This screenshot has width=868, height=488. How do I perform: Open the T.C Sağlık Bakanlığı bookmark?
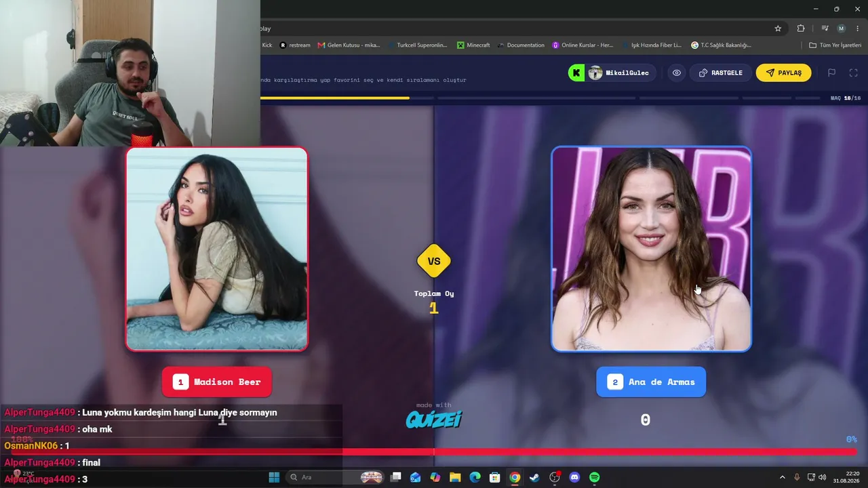[721, 45]
